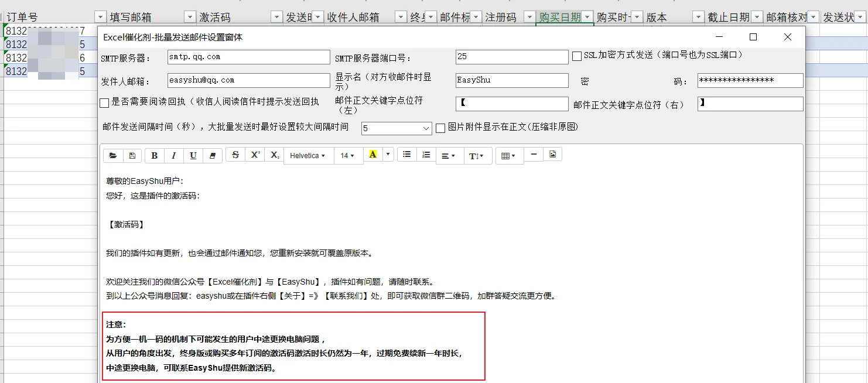Open the paragraph alignment menu
The height and width of the screenshot is (383, 868).
coord(449,156)
